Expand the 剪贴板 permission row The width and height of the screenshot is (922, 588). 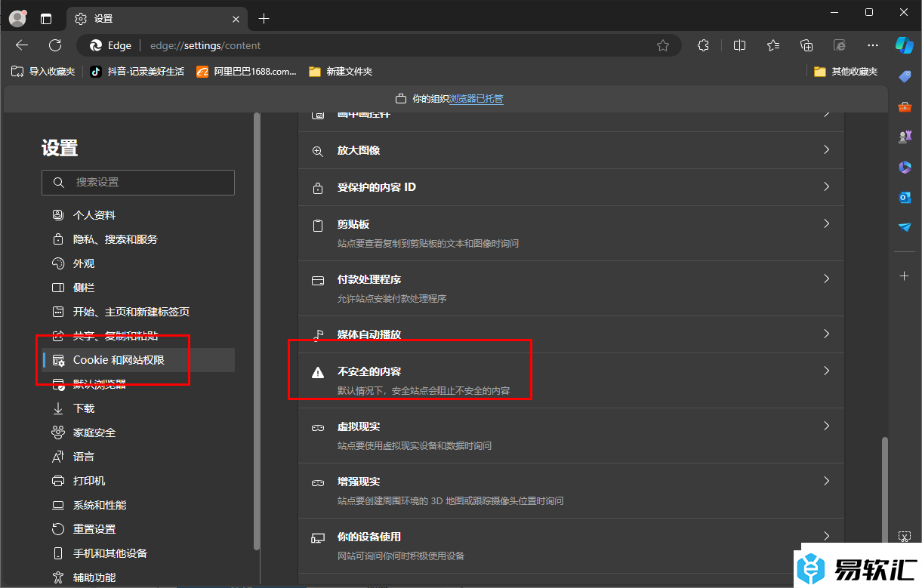571,233
